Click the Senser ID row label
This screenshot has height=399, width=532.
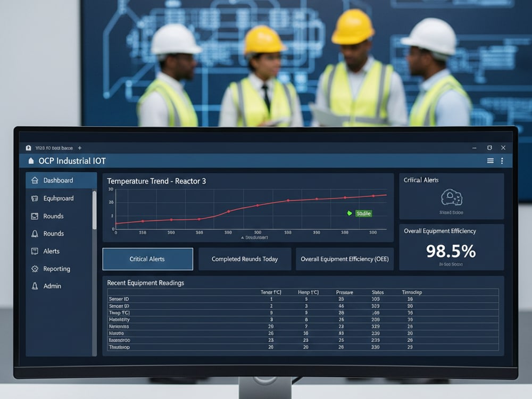pyautogui.click(x=119, y=299)
